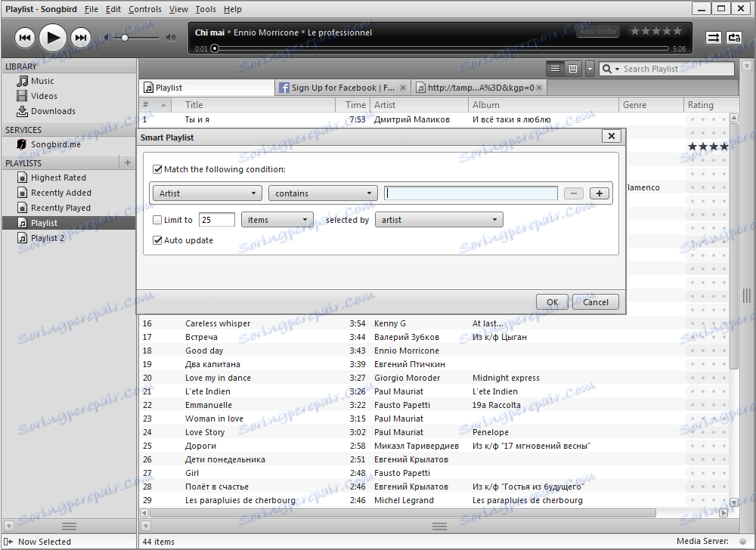Click the Now Selected status button
The height and width of the screenshot is (550, 756).
click(x=39, y=542)
